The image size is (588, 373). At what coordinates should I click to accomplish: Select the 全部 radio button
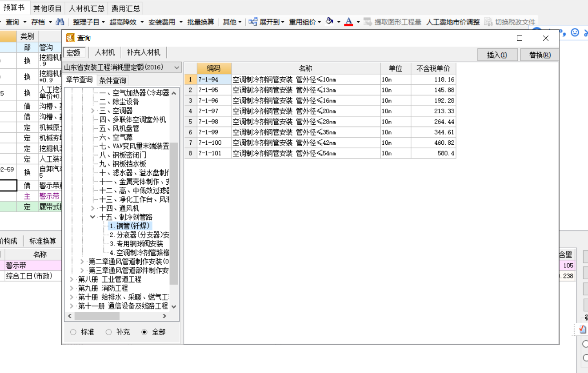(144, 332)
